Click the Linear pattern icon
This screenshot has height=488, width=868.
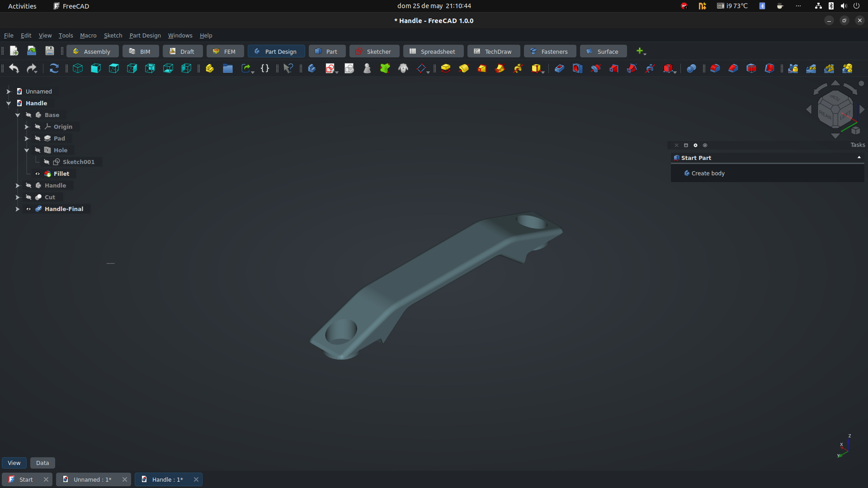click(x=811, y=68)
